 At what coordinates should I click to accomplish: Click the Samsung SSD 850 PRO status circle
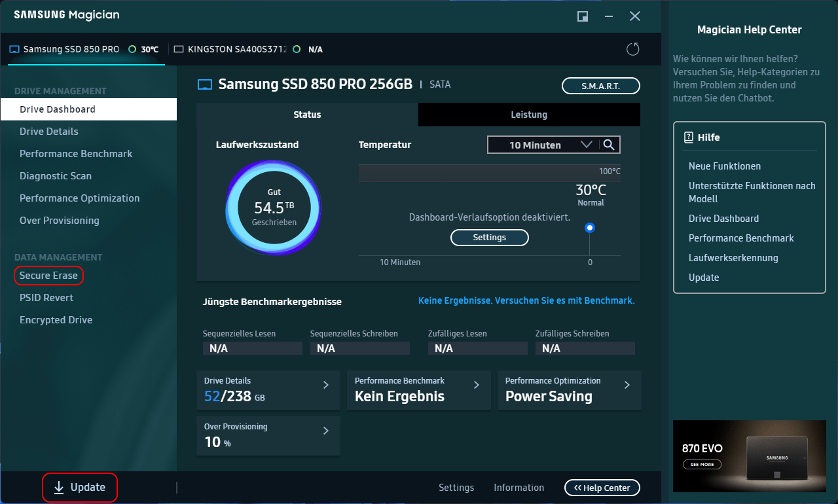pyautogui.click(x=132, y=49)
